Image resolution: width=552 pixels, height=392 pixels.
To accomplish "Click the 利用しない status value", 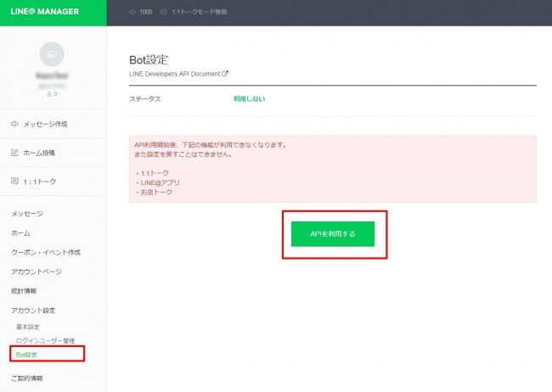I will [249, 99].
